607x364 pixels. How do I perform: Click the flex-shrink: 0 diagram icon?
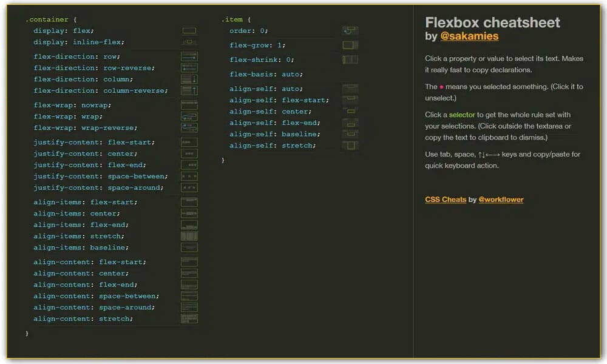pyautogui.click(x=349, y=59)
